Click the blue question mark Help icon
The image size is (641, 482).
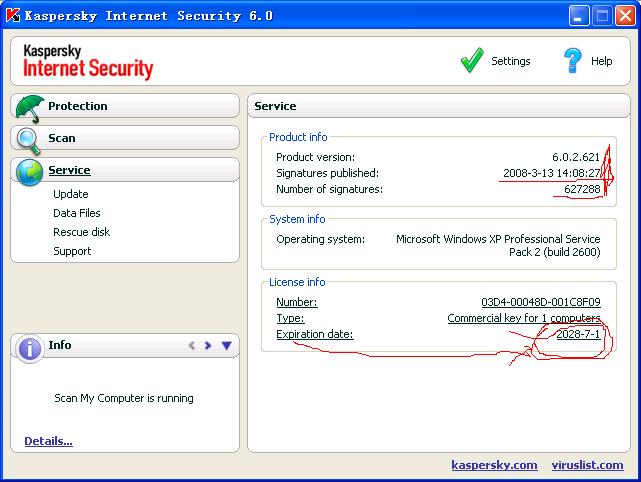(x=572, y=61)
